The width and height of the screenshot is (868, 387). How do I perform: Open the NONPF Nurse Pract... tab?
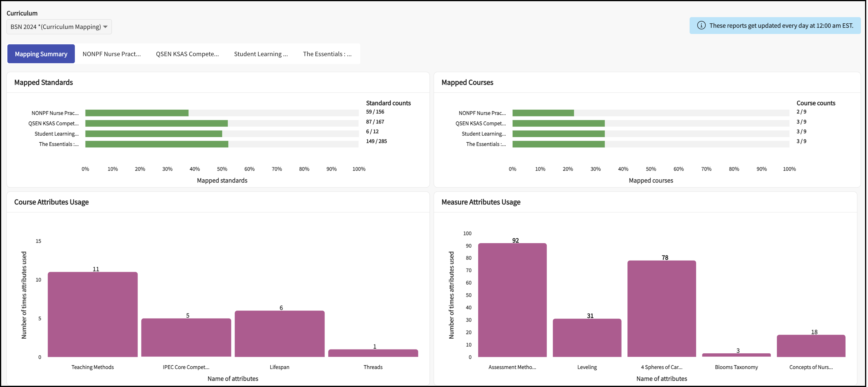112,54
